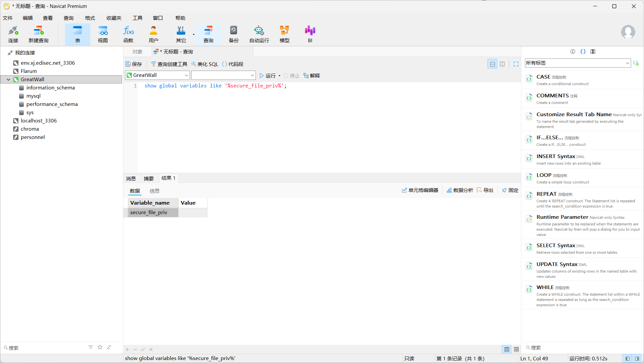The image size is (644, 363).
Task: Open the GreatWall connection dropdown
Action: pyautogui.click(x=186, y=75)
